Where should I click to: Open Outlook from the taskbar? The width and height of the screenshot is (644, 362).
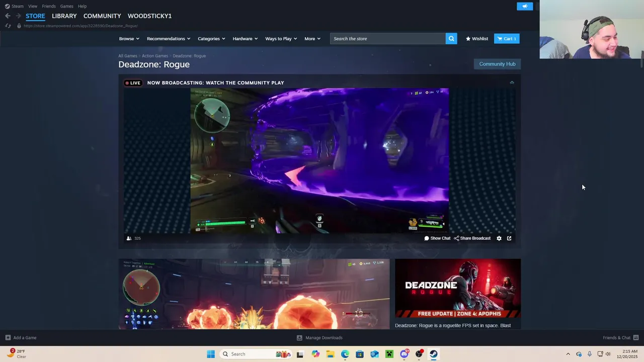pos(374,354)
